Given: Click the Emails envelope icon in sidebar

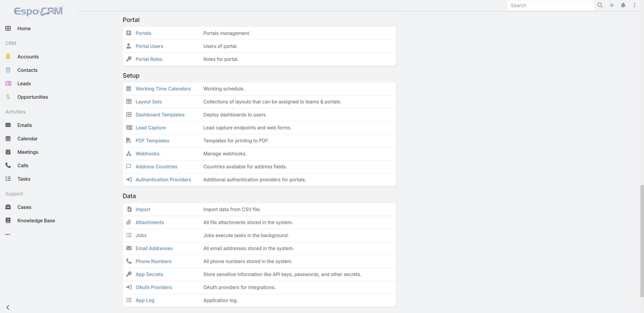Looking at the screenshot, I should click(8, 125).
